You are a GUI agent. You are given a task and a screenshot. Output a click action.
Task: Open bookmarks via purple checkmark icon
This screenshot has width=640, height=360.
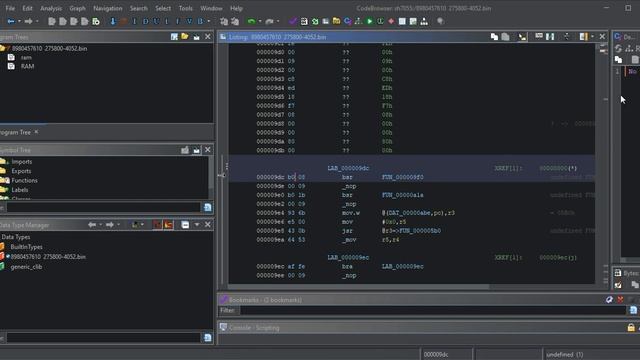[293, 21]
